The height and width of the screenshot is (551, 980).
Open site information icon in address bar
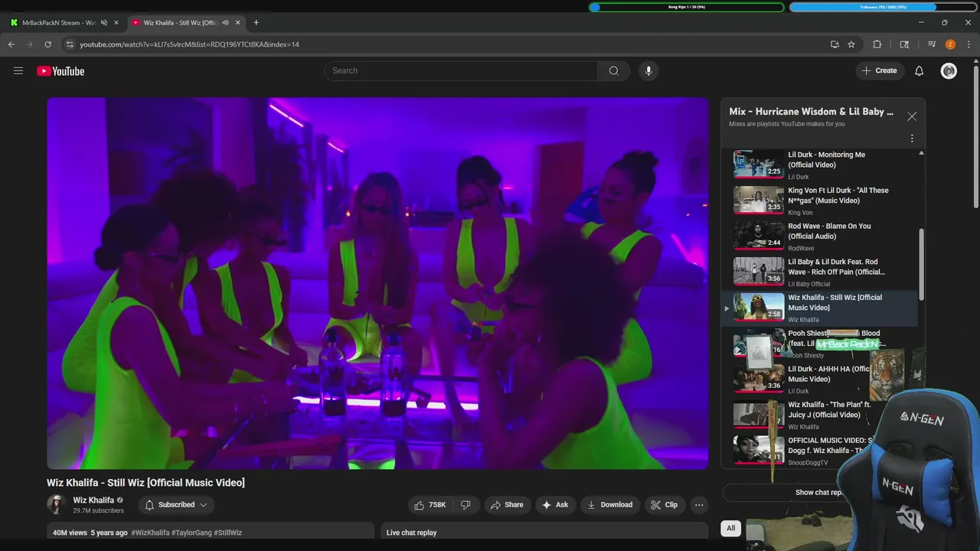(x=70, y=44)
